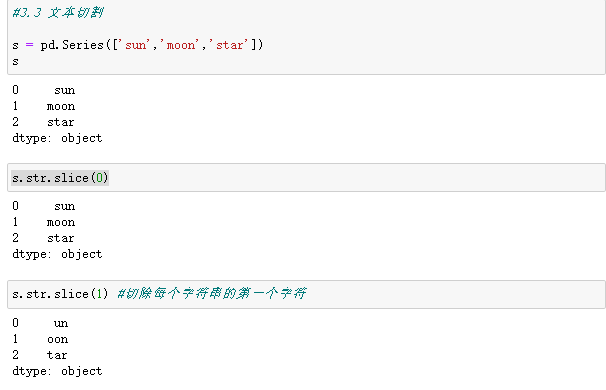The height and width of the screenshot is (390, 606).
Task: Click the '#3.3 文本切割' comment line
Action: pos(58,13)
